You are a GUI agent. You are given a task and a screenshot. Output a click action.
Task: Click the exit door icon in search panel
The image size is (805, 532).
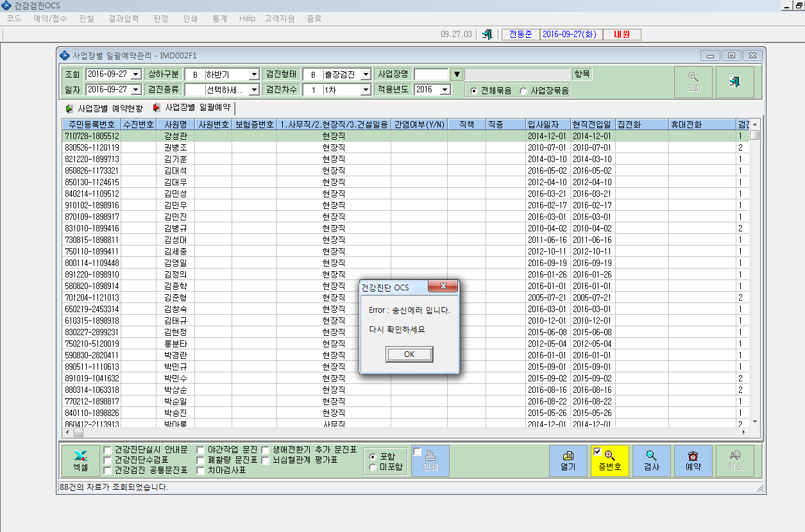[x=735, y=82]
